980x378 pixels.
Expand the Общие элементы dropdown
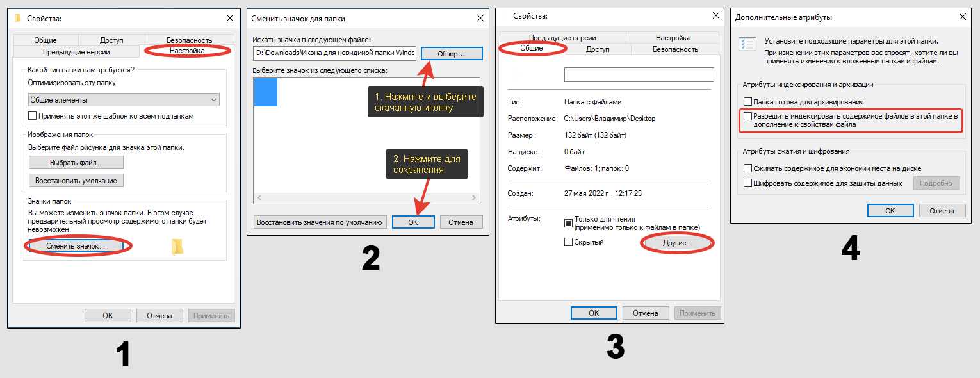pyautogui.click(x=124, y=100)
